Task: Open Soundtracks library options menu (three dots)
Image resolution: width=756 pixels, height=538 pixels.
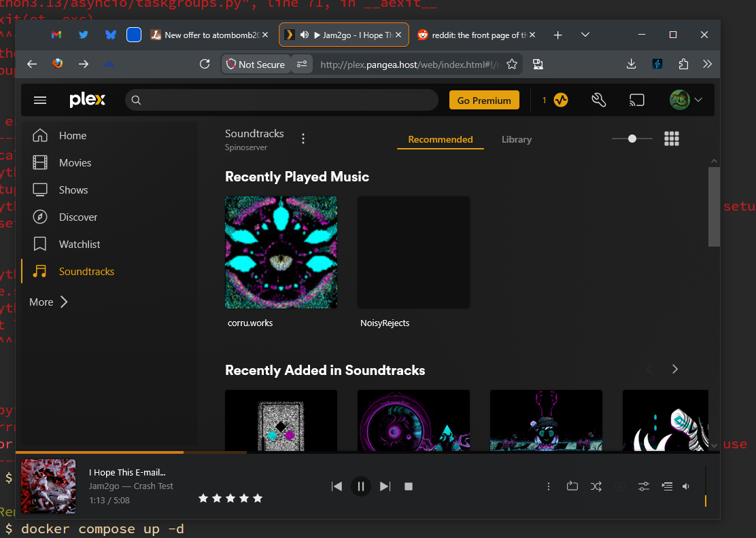Action: 303,139
